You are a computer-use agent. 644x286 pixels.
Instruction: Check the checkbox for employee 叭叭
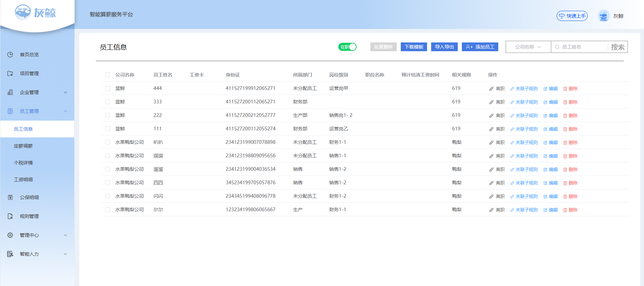(x=108, y=142)
